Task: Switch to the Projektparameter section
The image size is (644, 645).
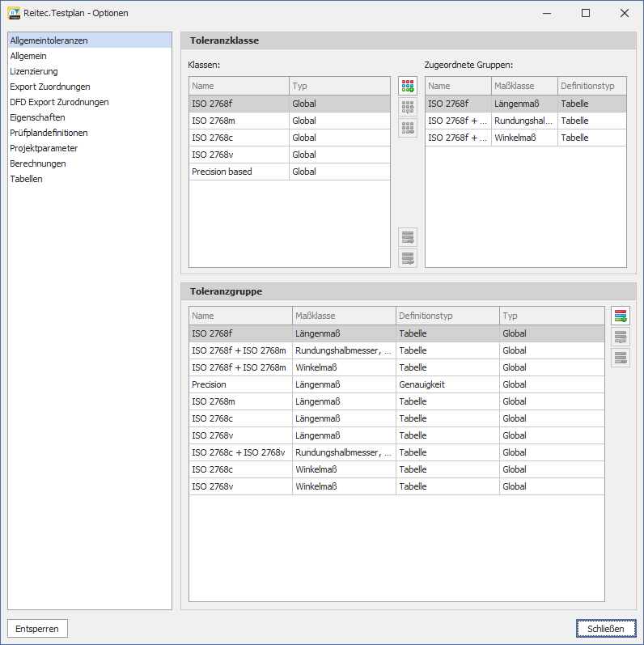Action: click(44, 148)
